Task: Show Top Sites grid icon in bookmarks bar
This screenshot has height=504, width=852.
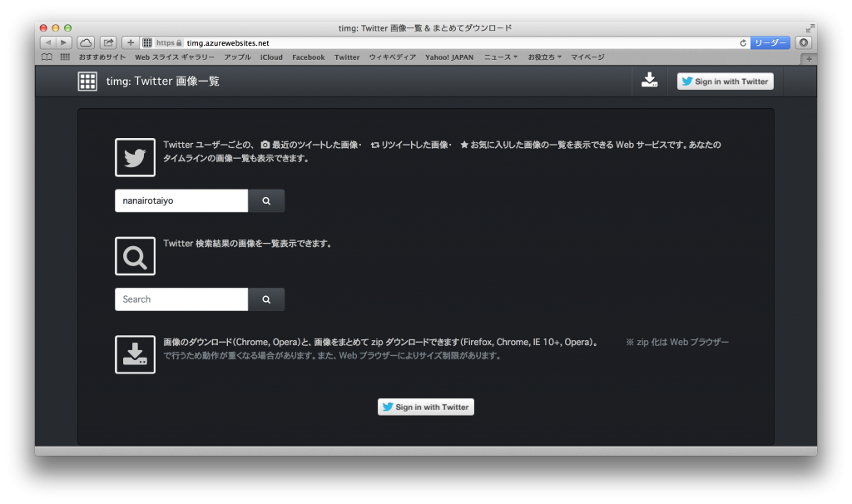Action: [x=65, y=57]
